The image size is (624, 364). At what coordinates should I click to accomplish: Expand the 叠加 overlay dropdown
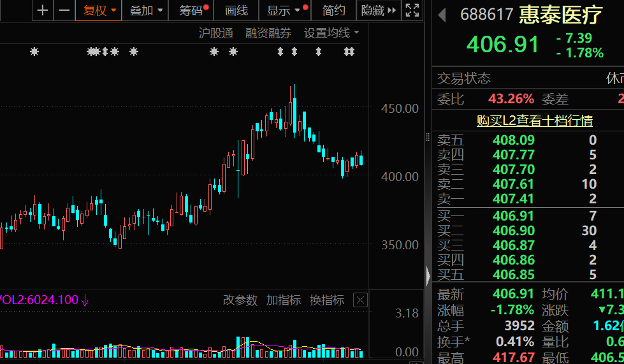click(x=146, y=10)
